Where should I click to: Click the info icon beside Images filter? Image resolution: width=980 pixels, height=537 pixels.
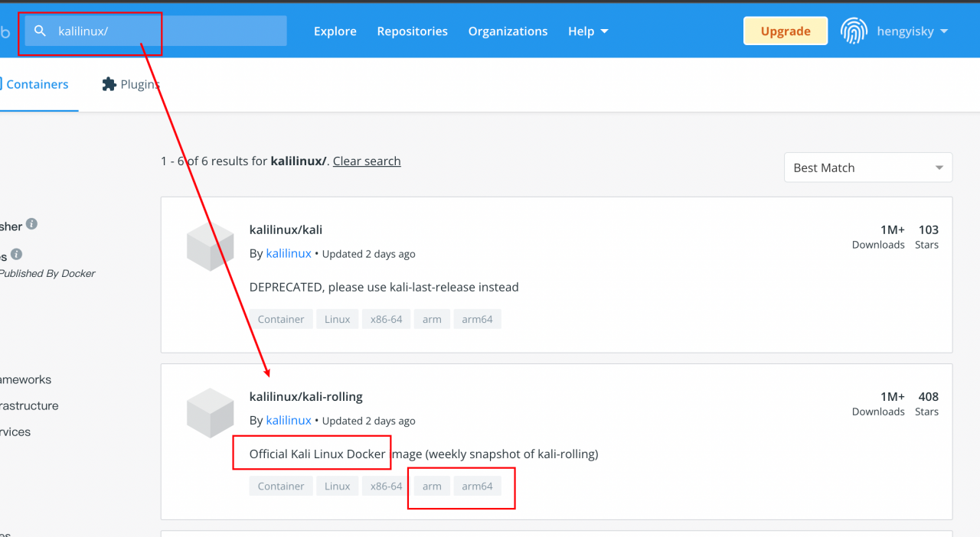tap(17, 254)
